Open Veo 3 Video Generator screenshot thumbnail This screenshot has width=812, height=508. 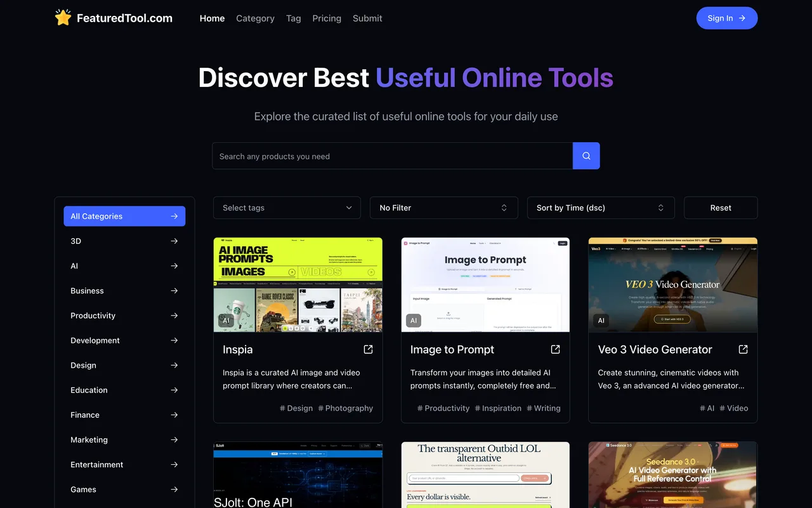click(673, 284)
